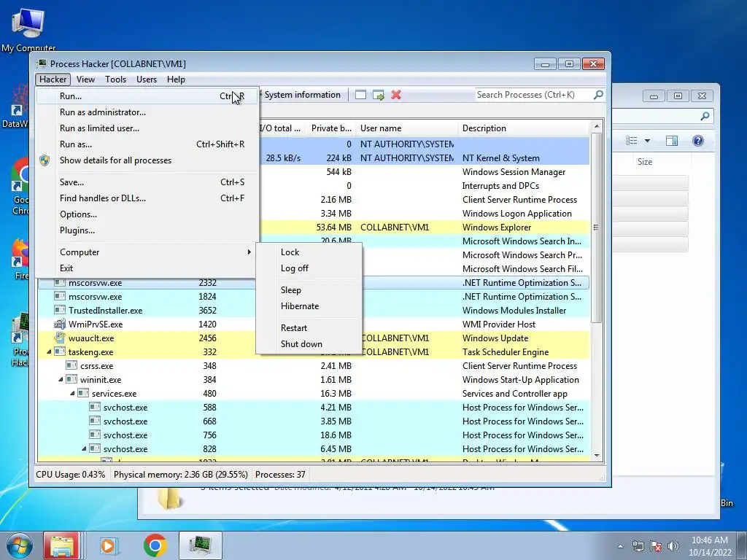Select the csrss.exe process row

tap(314, 366)
